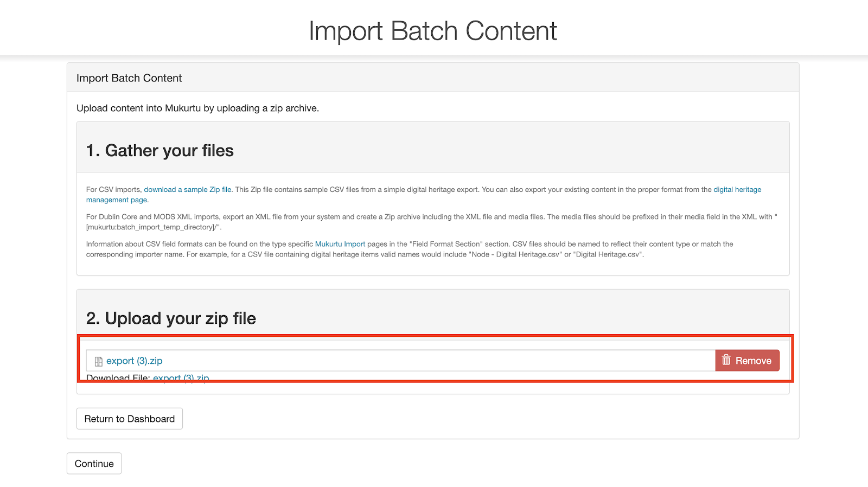Click the Upload content into Mukurtu description text

point(197,108)
